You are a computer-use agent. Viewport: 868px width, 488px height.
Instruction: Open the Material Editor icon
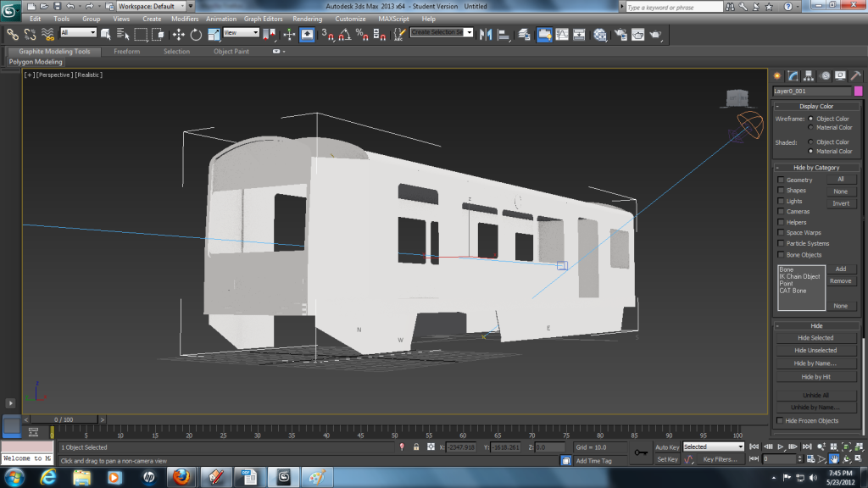click(600, 35)
